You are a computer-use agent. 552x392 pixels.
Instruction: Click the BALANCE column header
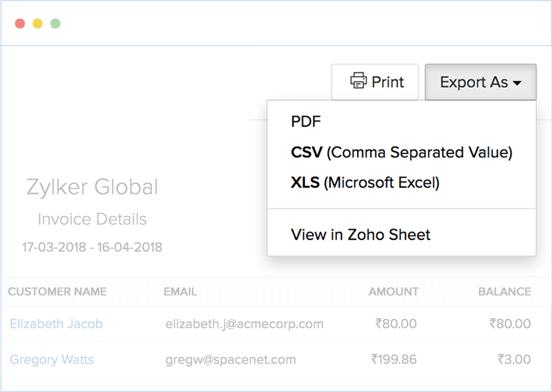click(x=504, y=292)
